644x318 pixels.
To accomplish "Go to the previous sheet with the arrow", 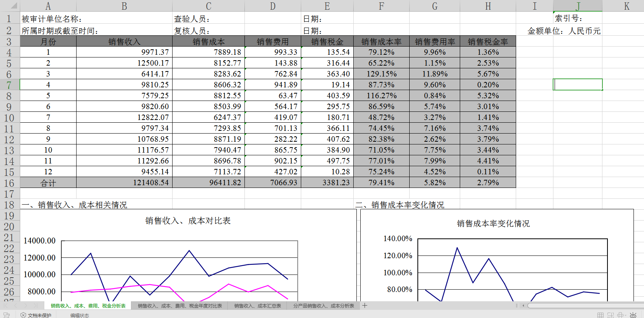I will pyautogui.click(x=16, y=306).
